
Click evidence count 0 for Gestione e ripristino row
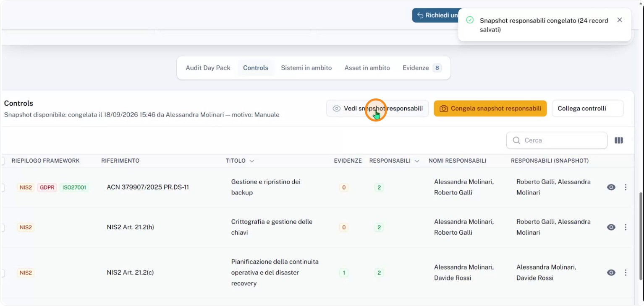click(x=344, y=187)
